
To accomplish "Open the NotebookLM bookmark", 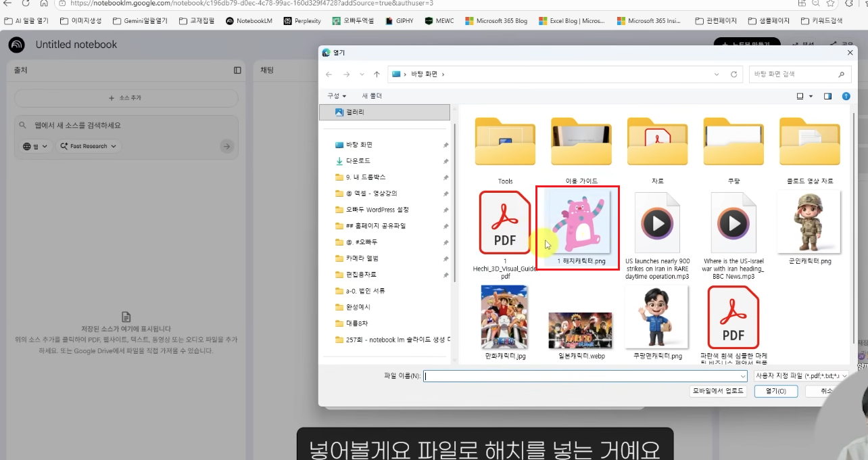I will [249, 21].
